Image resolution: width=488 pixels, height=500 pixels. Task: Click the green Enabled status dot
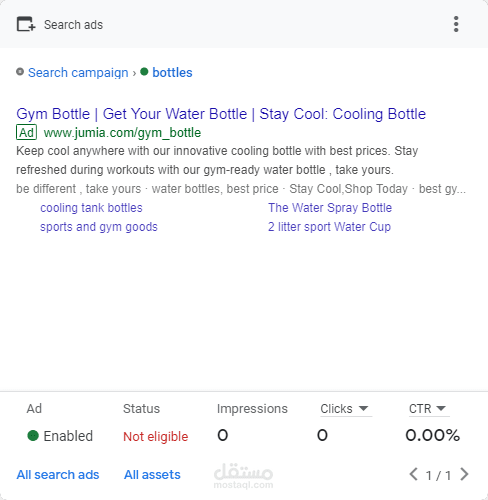[x=33, y=436]
